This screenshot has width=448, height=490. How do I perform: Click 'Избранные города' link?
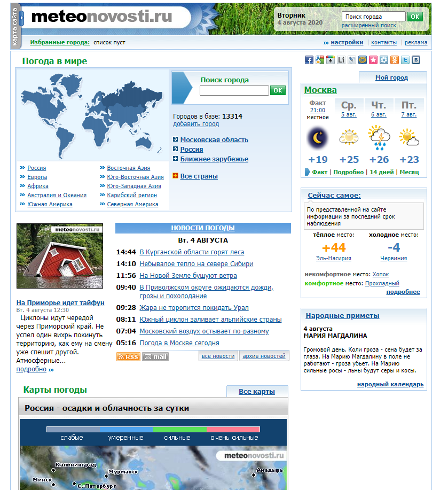(60, 43)
